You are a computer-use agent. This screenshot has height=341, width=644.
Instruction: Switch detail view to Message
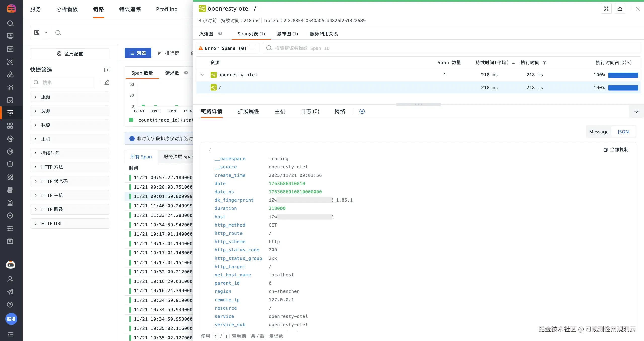pos(598,132)
